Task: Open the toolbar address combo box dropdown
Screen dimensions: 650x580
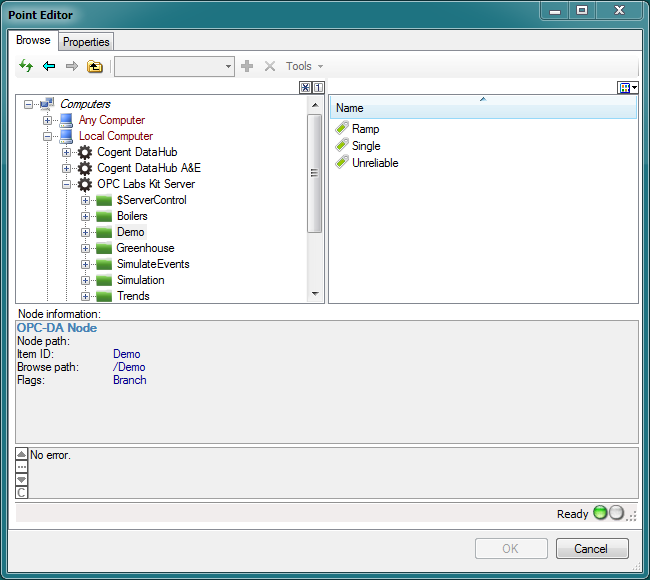Action: pyautogui.click(x=229, y=66)
